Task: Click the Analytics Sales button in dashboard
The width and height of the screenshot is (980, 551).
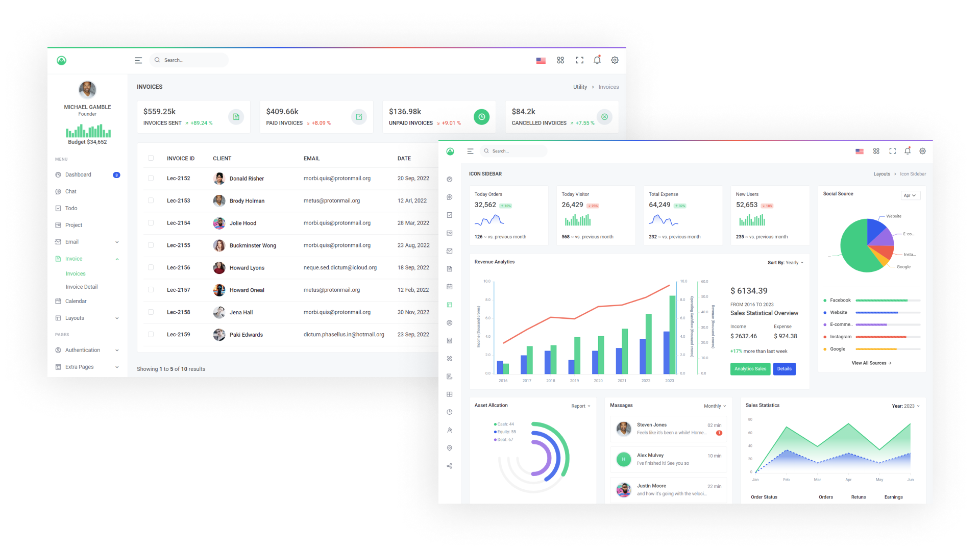Action: [x=748, y=368]
